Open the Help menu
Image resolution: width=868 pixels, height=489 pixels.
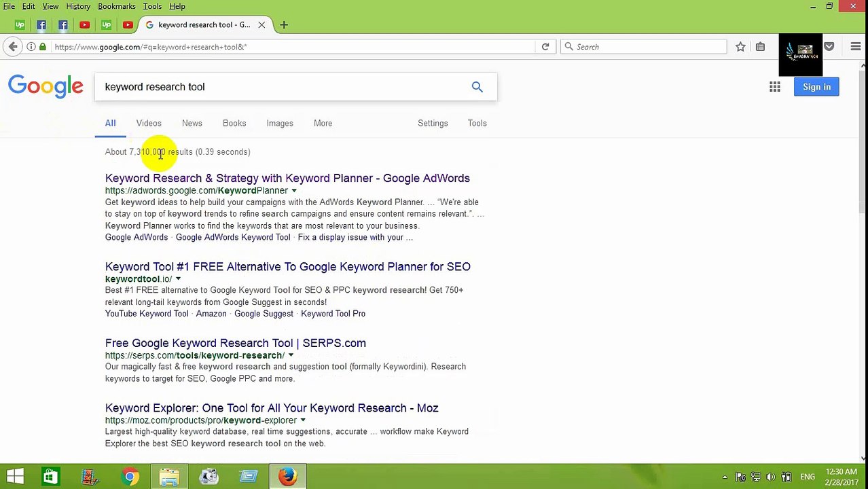click(x=177, y=6)
